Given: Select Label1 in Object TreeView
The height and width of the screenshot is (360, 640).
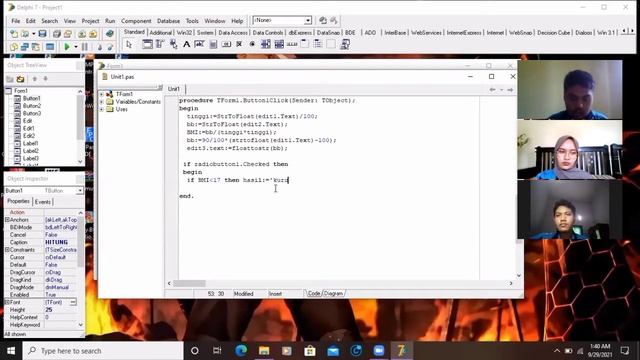Looking at the screenshot, I should 31,143.
